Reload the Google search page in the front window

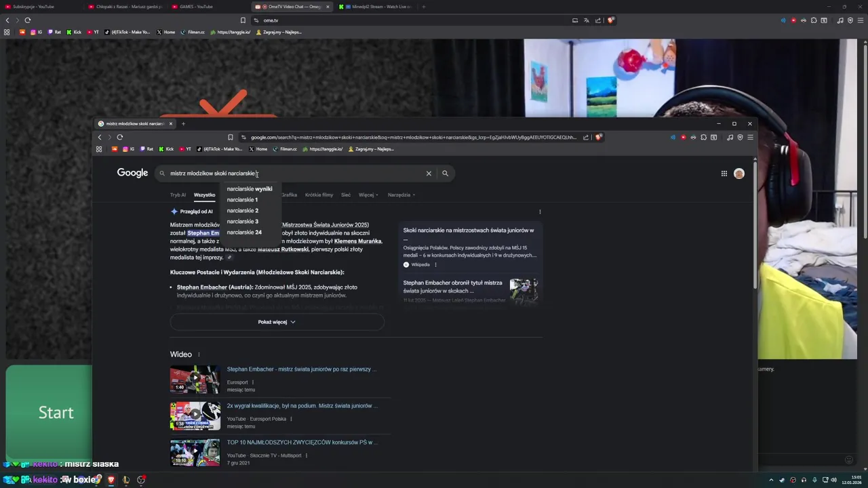[119, 137]
